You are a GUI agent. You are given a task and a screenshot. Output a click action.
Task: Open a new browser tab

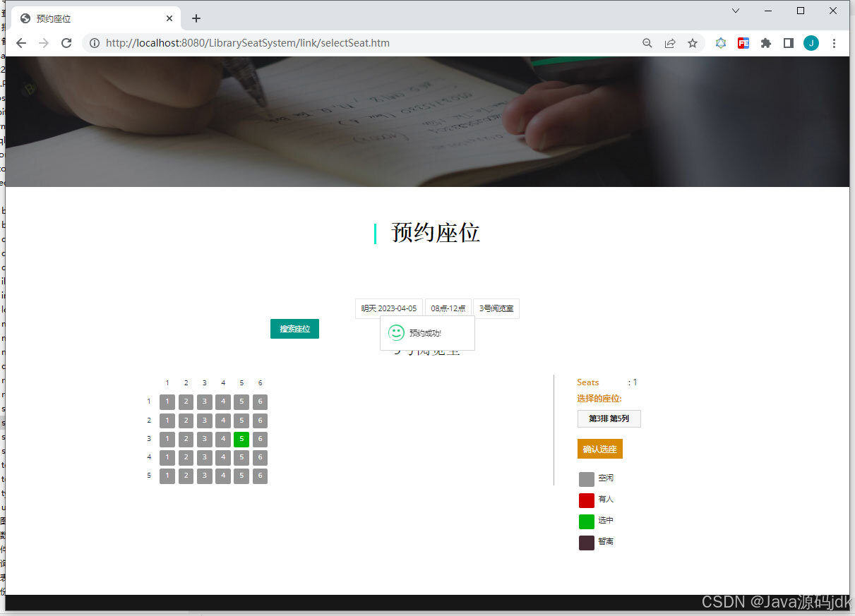[196, 18]
